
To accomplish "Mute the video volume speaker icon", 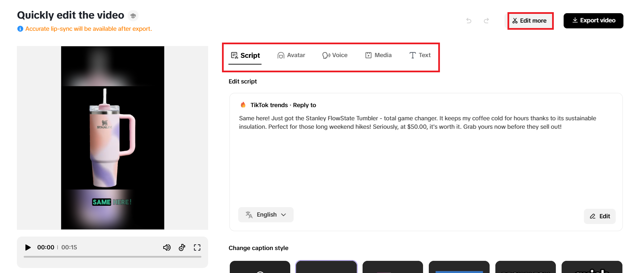I will pyautogui.click(x=167, y=247).
